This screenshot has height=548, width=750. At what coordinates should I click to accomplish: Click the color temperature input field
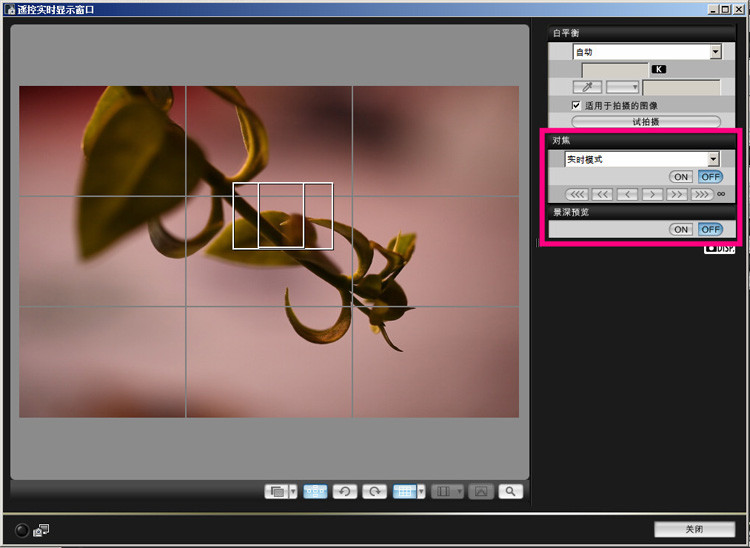tap(615, 70)
